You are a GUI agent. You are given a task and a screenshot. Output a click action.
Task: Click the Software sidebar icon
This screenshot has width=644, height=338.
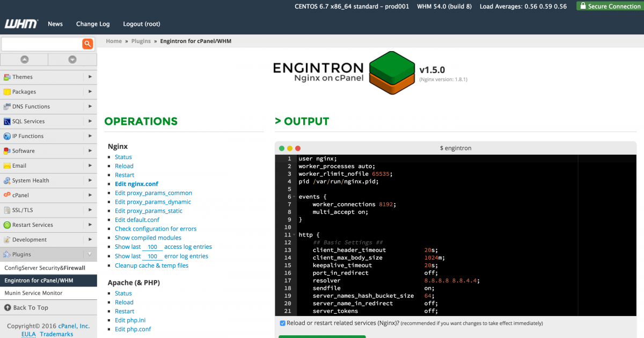[7, 151]
